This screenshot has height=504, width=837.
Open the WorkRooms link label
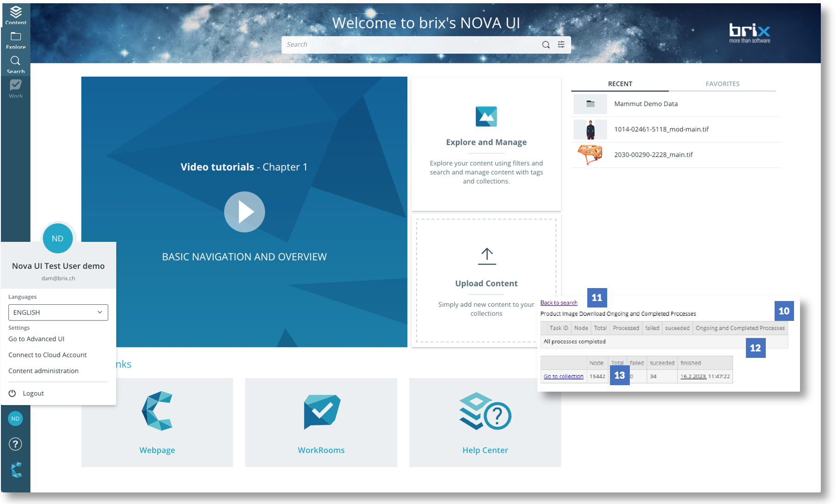coord(321,450)
